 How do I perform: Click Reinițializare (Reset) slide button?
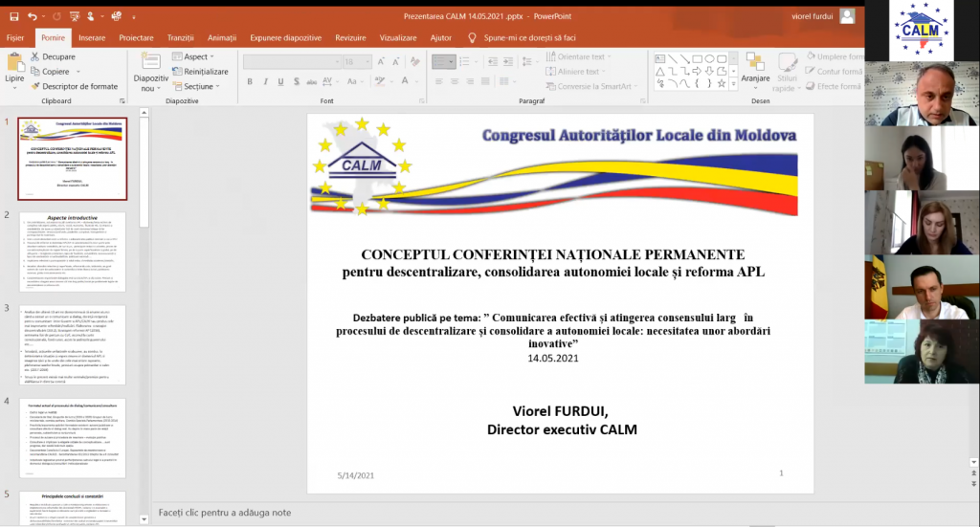[201, 71]
